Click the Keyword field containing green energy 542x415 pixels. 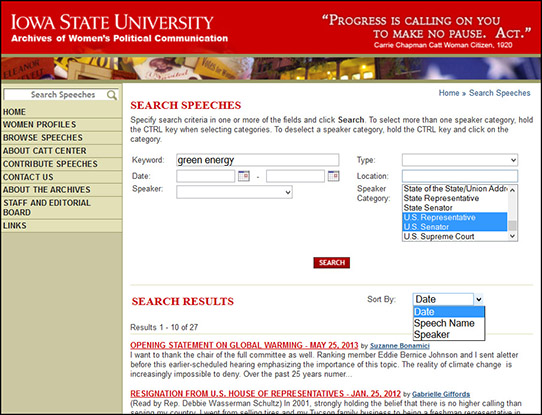click(258, 160)
